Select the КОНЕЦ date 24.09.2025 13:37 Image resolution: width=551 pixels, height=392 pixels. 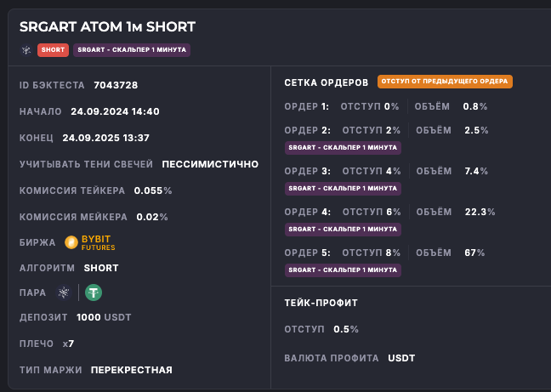point(105,138)
